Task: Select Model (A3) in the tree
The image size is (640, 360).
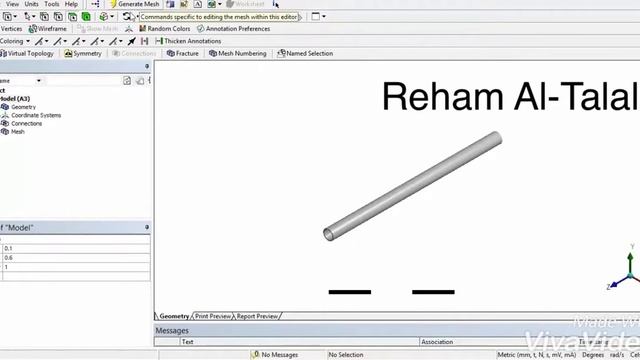Action: (x=15, y=99)
